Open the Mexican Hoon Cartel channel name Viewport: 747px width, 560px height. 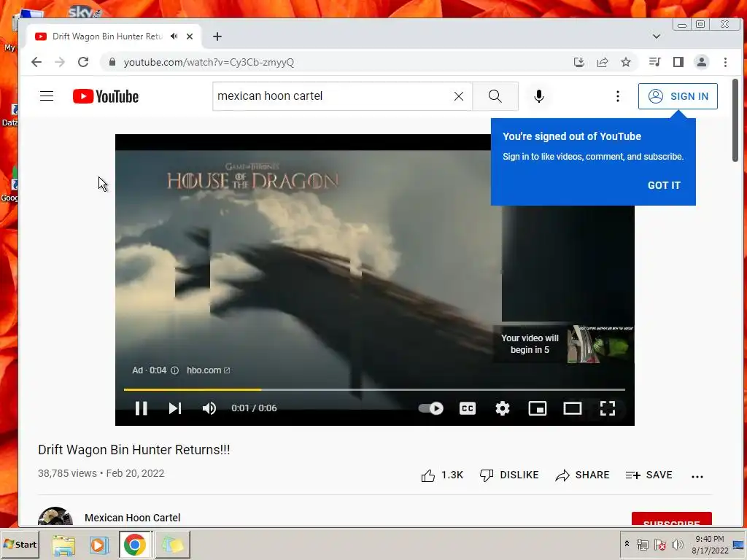133,518
